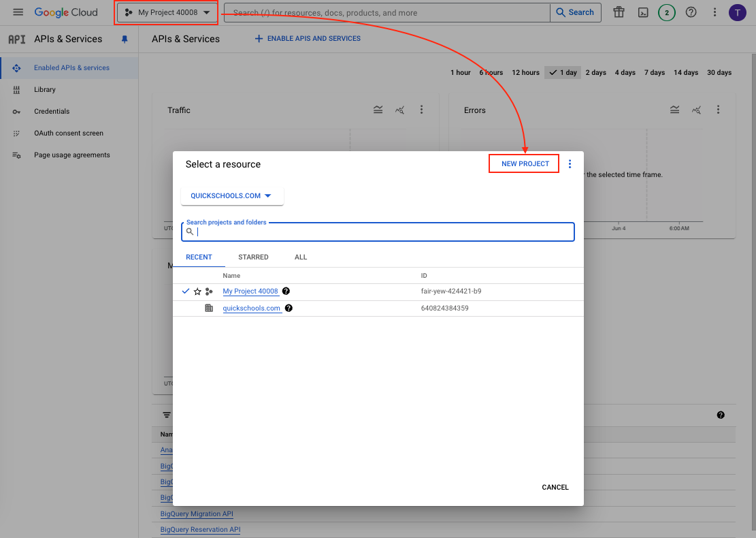The height and width of the screenshot is (538, 756).
Task: Activate Cloud Shell terminal icon
Action: coord(643,12)
